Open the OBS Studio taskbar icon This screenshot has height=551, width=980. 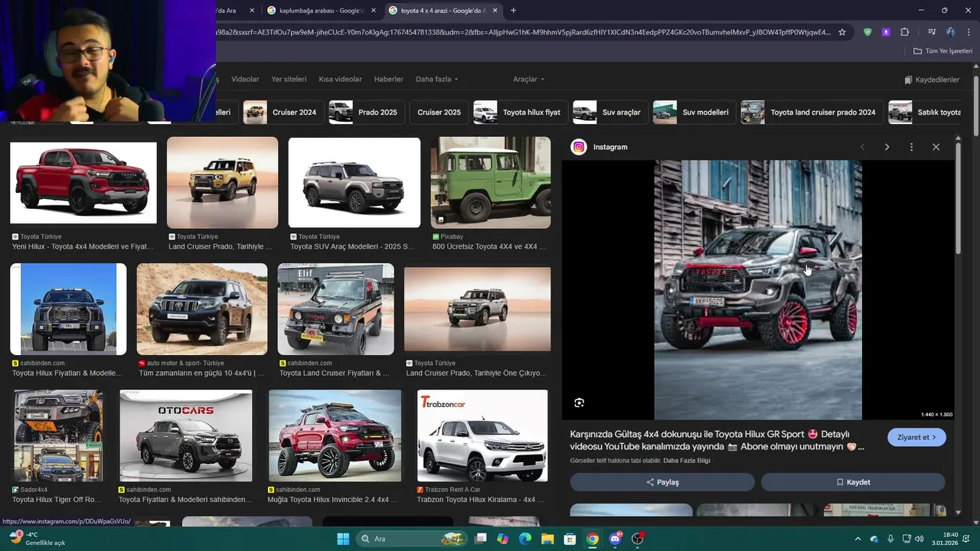pos(638,539)
